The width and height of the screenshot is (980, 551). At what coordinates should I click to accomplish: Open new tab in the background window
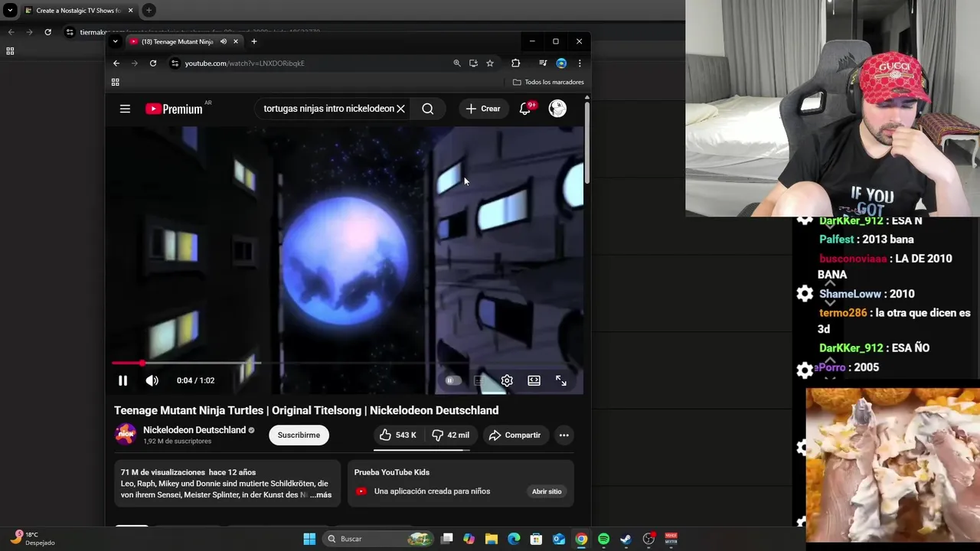click(x=149, y=11)
